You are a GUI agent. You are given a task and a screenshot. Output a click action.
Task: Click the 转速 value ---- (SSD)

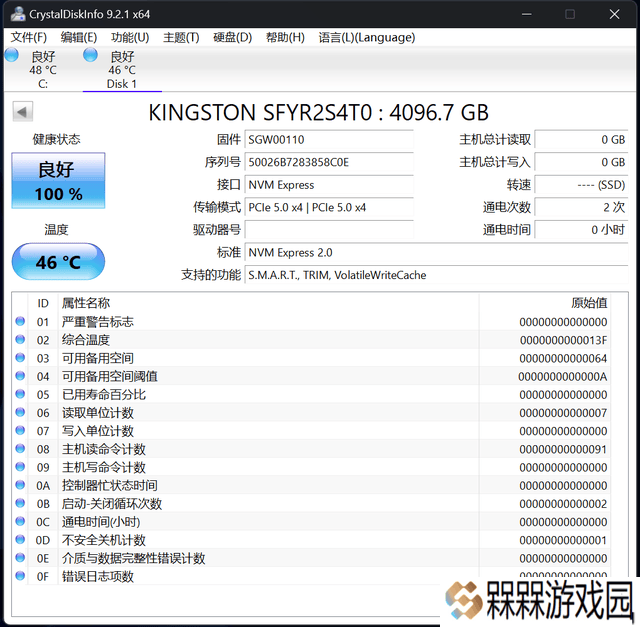click(x=581, y=185)
